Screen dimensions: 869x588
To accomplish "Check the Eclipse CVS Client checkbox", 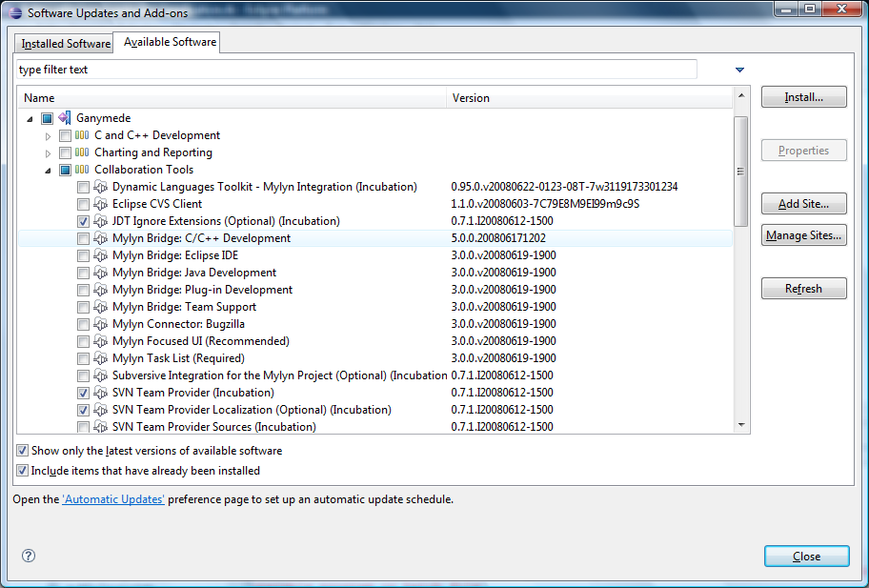I will click(x=83, y=204).
